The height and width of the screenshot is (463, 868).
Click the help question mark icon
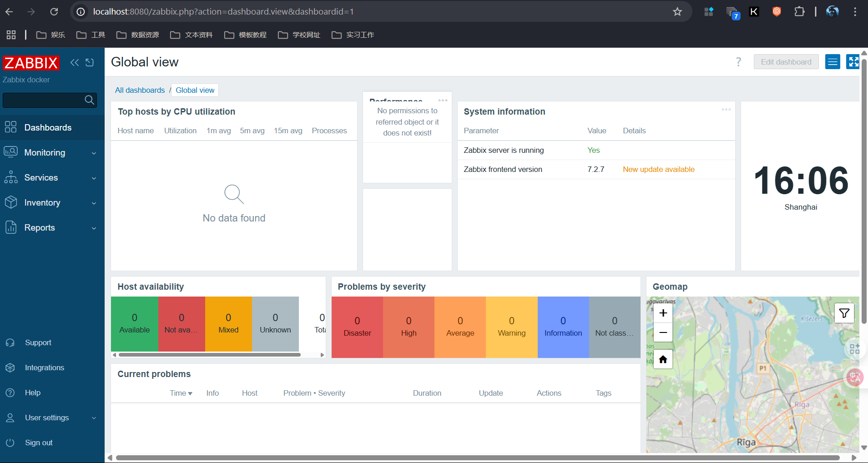(738, 62)
